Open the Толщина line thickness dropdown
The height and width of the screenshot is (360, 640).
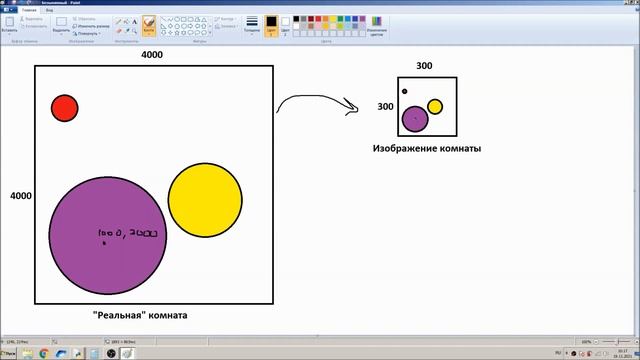[x=252, y=25]
